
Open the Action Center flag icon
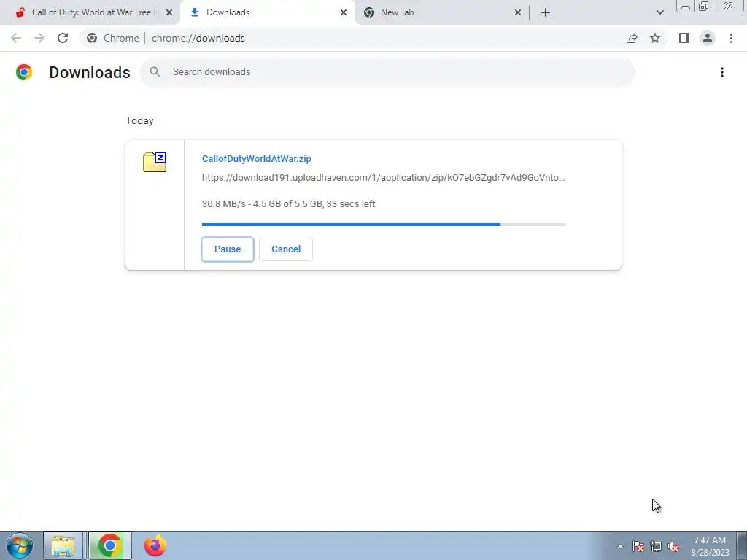[638, 546]
